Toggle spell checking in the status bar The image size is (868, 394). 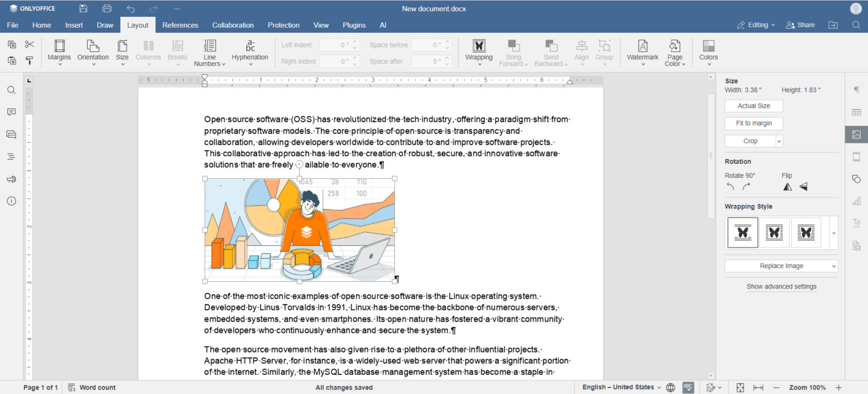coord(688,388)
